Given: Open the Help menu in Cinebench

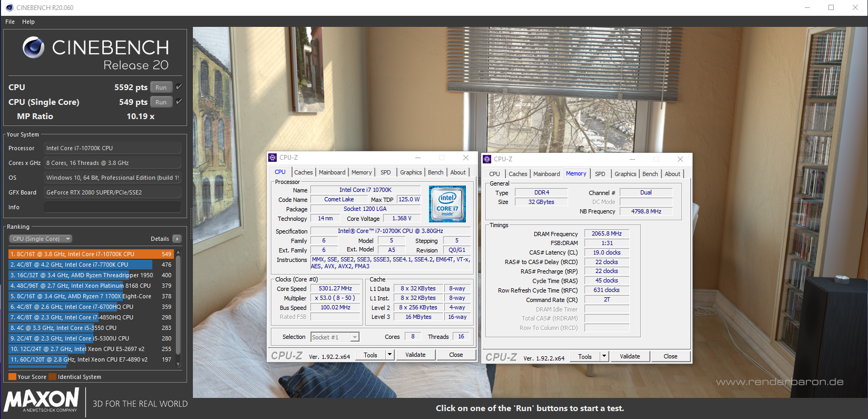Looking at the screenshot, I should [28, 22].
